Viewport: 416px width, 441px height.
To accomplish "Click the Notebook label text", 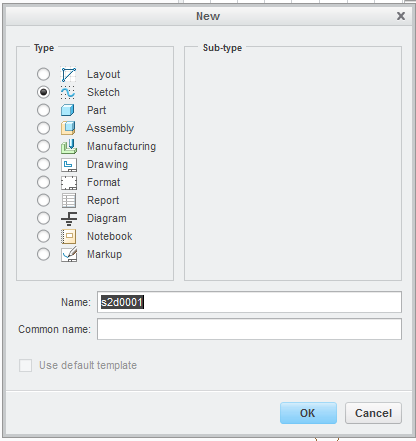I will coord(110,236).
